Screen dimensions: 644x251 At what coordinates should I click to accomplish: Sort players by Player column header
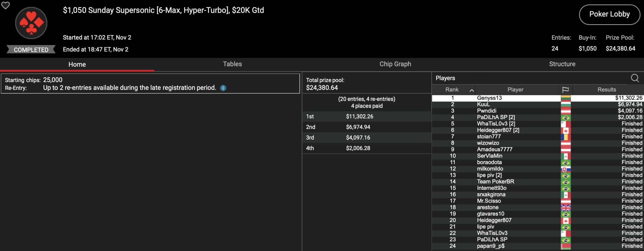tap(515, 90)
